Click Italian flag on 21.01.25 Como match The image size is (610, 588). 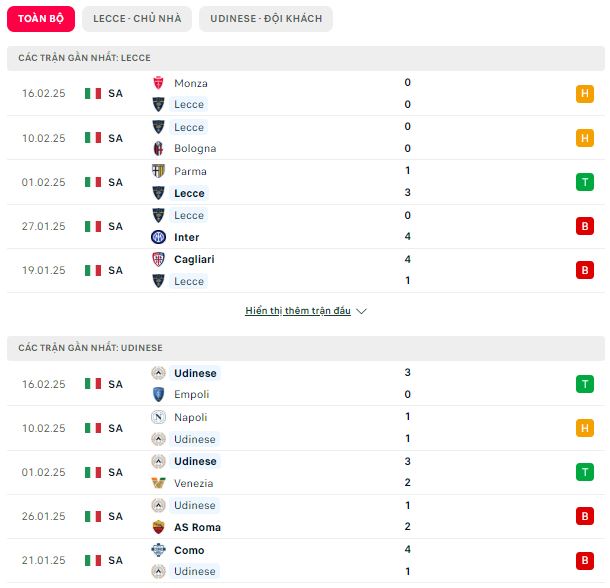pyautogui.click(x=93, y=560)
